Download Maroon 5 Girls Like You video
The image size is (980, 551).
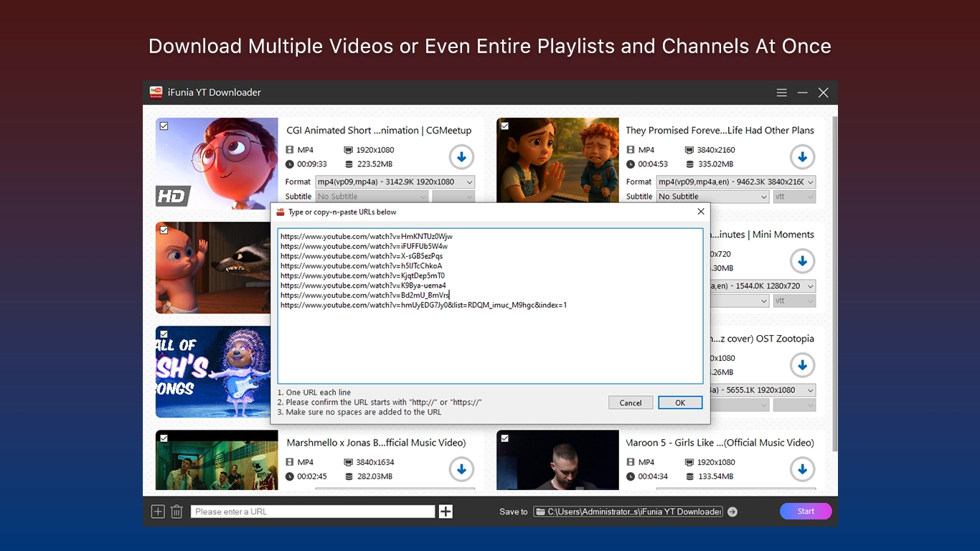click(x=802, y=469)
